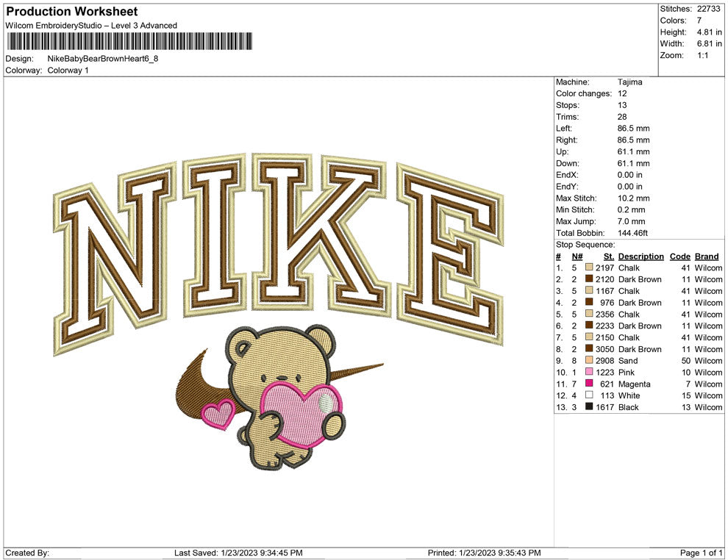
Task: Click the Pink color swatch in stop 10
Action: coord(589,372)
